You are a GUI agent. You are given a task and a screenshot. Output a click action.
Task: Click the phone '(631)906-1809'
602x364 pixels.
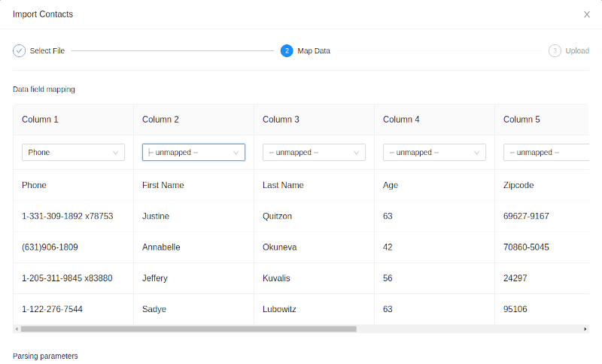pos(50,247)
